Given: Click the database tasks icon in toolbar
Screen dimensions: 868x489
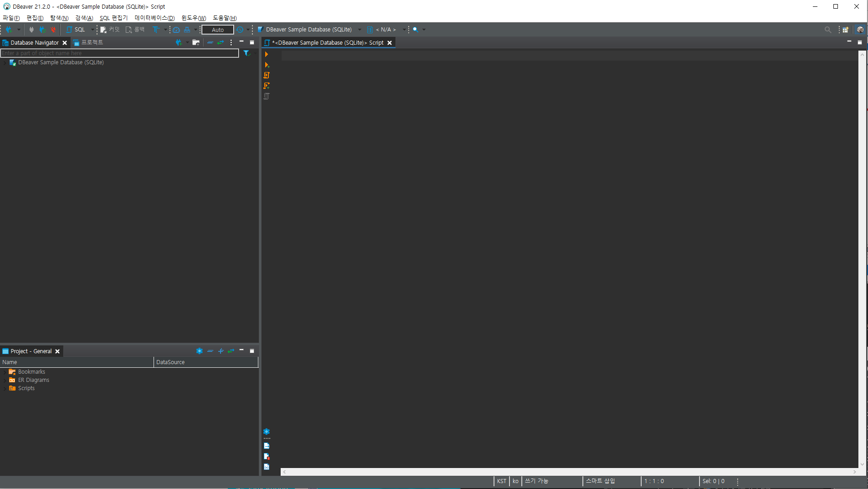Looking at the screenshot, I should tap(187, 30).
